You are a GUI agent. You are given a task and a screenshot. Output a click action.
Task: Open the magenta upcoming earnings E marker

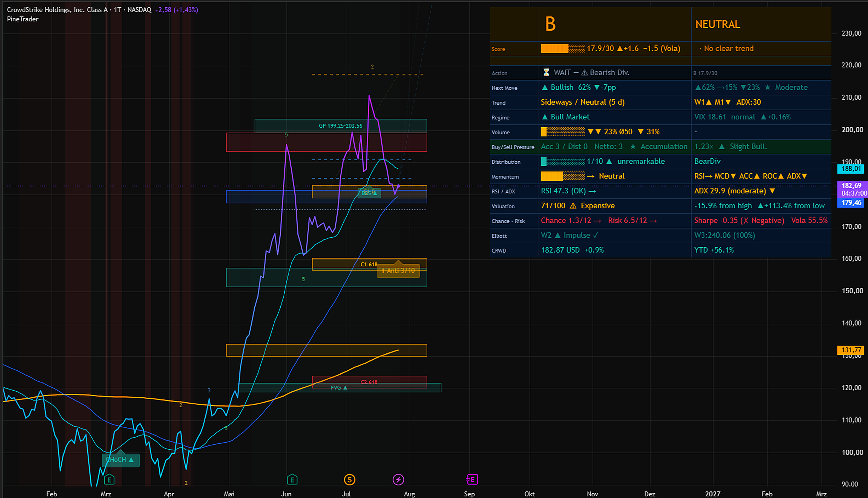tap(472, 480)
